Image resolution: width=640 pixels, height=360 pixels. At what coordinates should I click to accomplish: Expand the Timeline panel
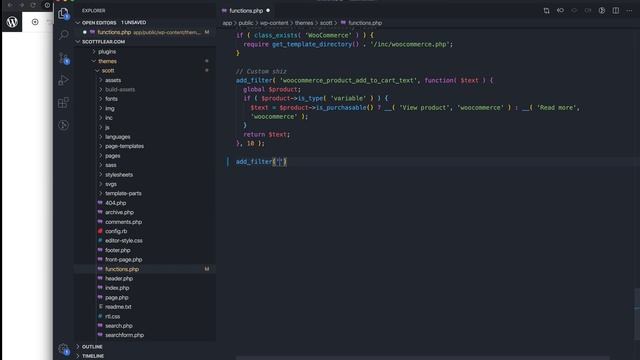pos(93,356)
